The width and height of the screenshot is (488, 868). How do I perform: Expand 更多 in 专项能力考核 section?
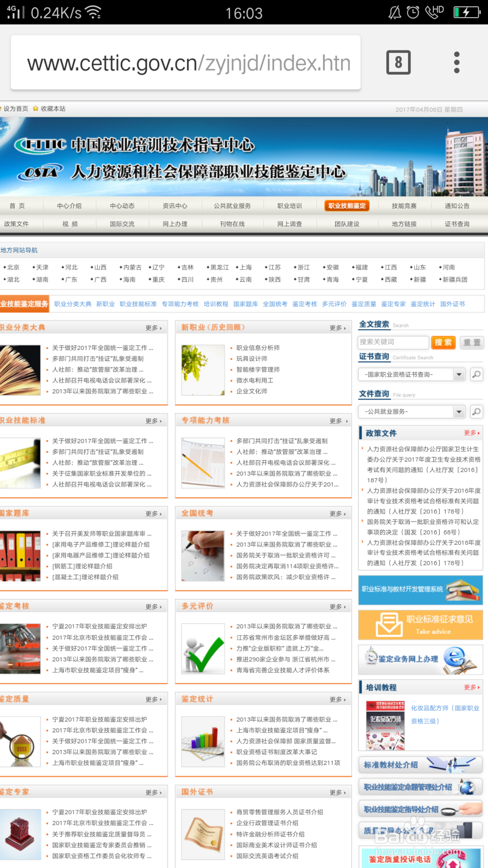click(x=339, y=421)
